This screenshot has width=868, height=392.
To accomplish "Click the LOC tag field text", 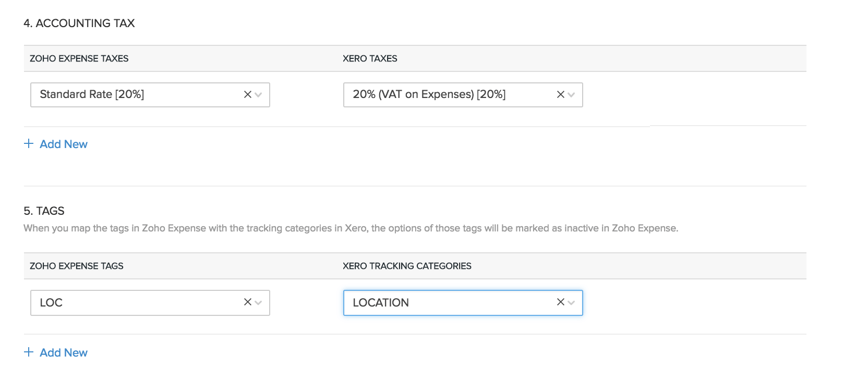I will 51,303.
